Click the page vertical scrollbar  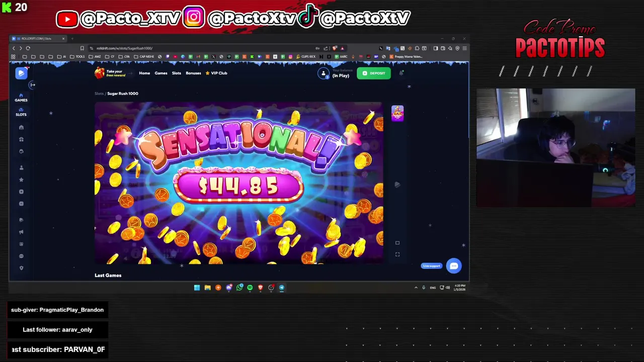pos(468,101)
